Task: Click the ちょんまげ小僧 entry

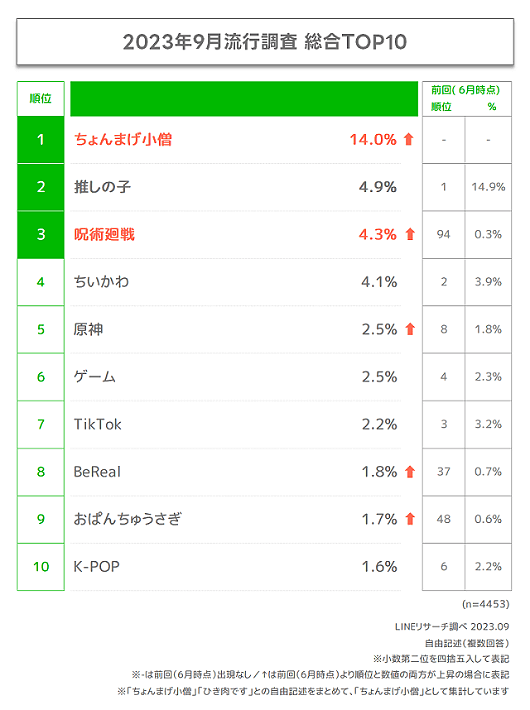Action: pyautogui.click(x=123, y=139)
